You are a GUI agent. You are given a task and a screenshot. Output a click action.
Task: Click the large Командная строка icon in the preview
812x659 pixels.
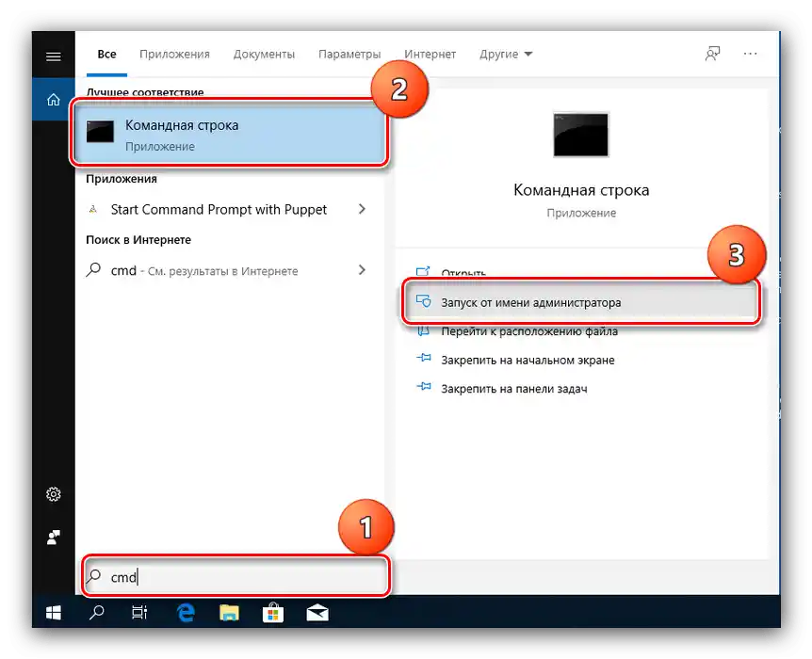580,135
